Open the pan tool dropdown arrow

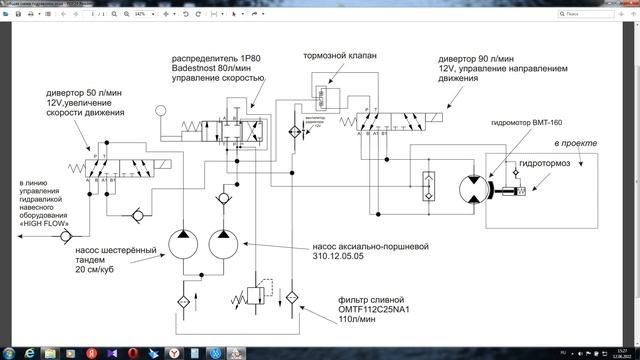point(174,14)
